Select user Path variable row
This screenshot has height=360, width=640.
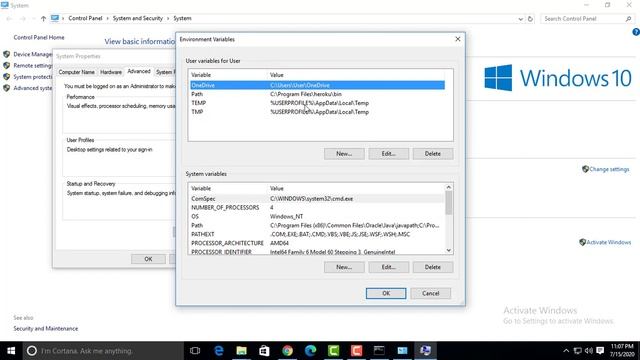pos(317,94)
